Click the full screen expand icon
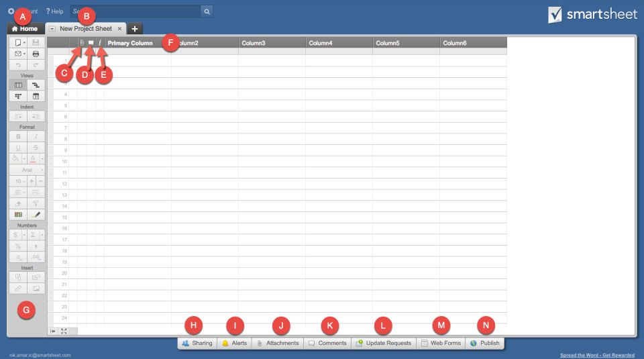 64,331
